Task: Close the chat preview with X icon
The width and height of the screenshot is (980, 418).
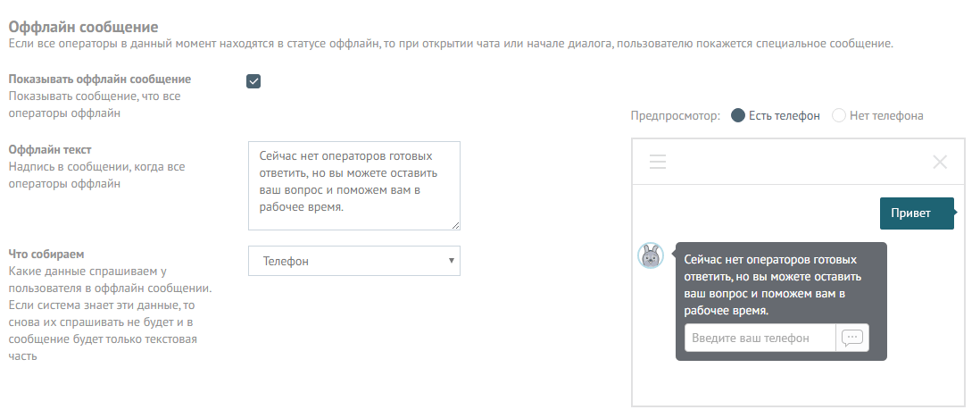Action: pos(939,162)
